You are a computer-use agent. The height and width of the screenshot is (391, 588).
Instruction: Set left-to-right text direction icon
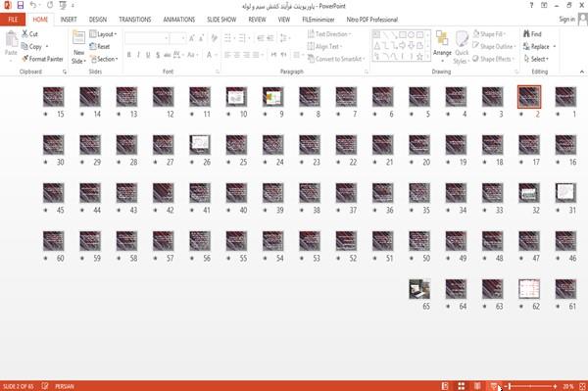pos(273,55)
